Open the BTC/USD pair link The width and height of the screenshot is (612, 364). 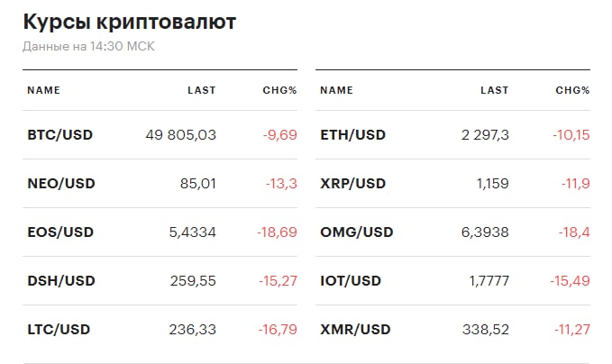[60, 135]
